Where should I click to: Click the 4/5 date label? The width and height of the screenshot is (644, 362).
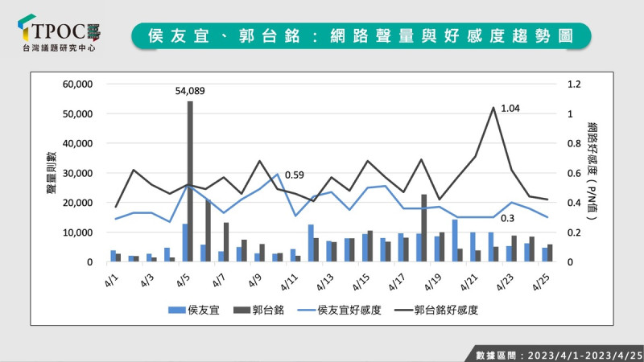184,281
